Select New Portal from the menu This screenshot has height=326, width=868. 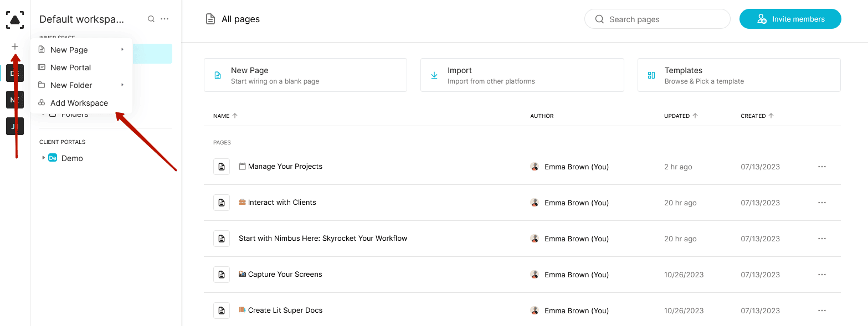point(70,68)
